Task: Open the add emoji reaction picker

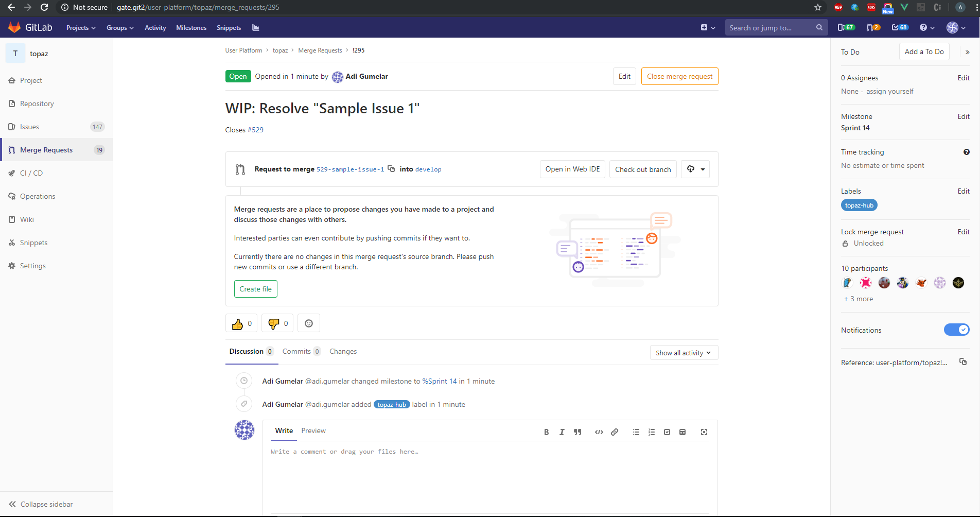Action: click(309, 323)
